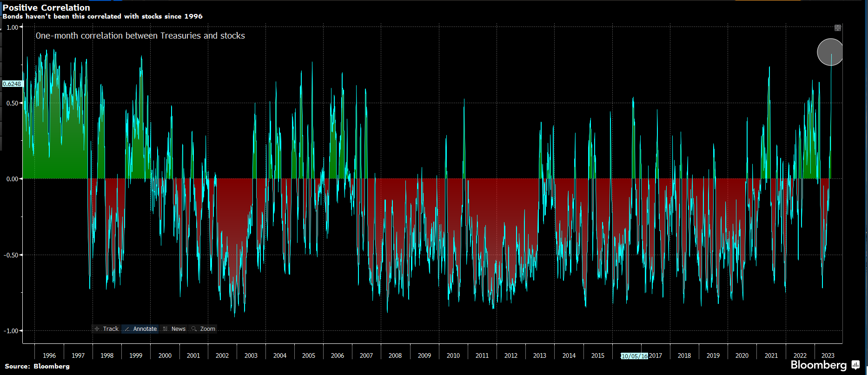Click the 1996 label on the time axis
The height and width of the screenshot is (375, 868).
tap(49, 355)
